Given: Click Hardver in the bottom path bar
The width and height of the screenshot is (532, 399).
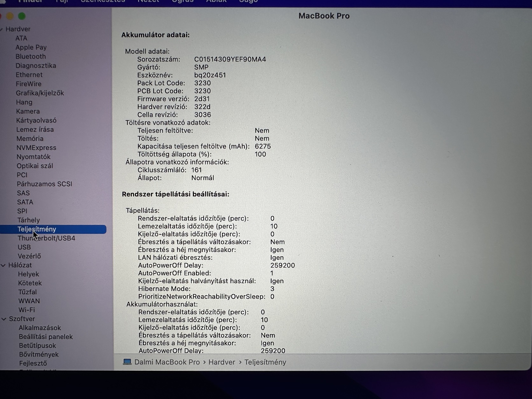Looking at the screenshot, I should [x=222, y=362].
